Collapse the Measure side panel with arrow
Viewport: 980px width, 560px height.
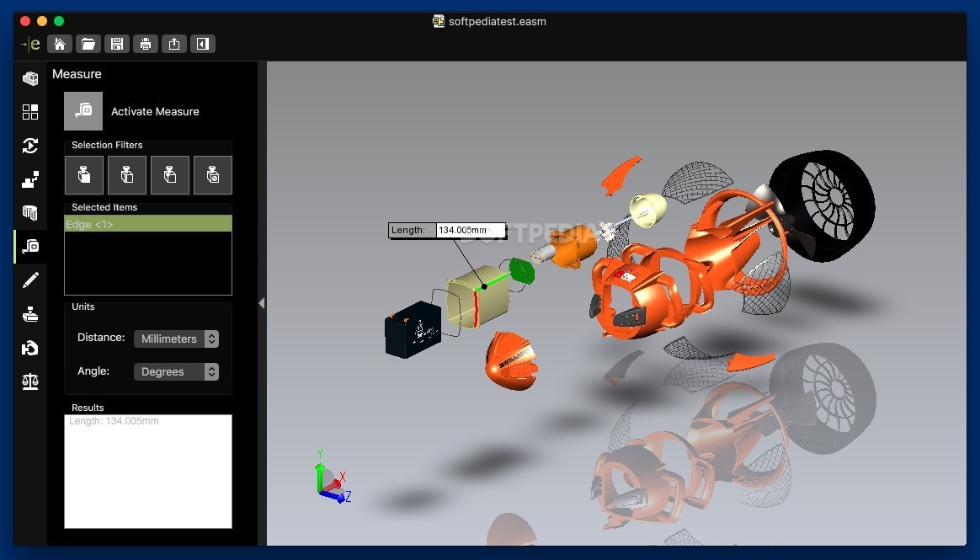(261, 302)
